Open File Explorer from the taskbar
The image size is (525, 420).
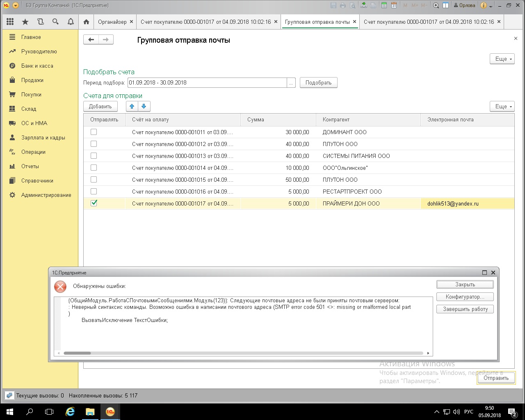click(x=90, y=411)
